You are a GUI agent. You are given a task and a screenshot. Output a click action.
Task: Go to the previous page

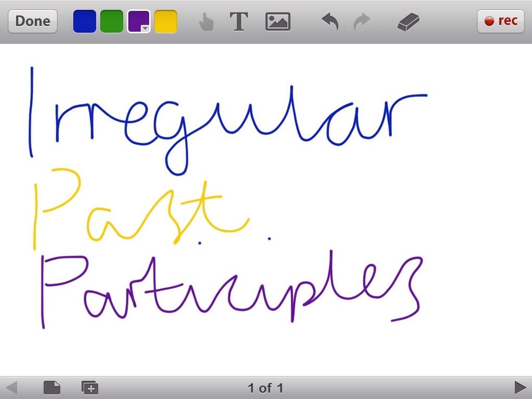click(11, 387)
